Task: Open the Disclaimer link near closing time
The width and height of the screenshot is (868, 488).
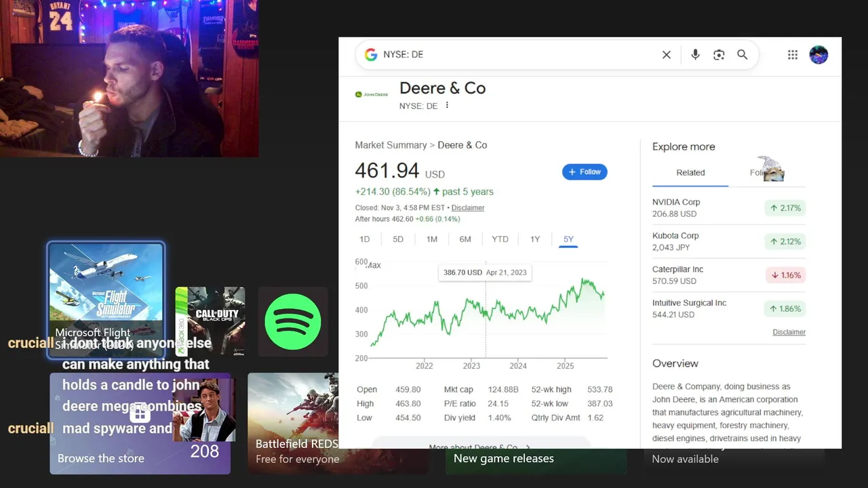Action: coord(468,208)
